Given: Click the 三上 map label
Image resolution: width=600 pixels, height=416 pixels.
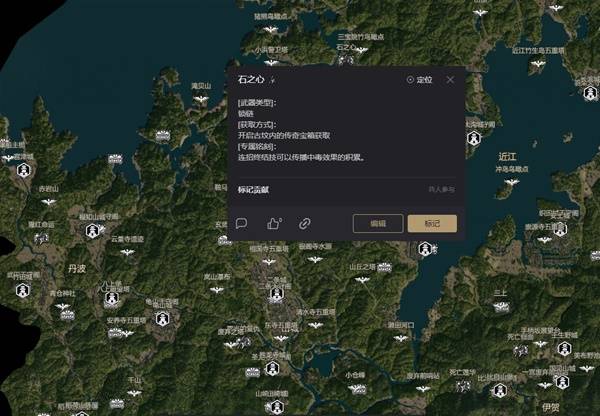Looking at the screenshot, I should 500,293.
